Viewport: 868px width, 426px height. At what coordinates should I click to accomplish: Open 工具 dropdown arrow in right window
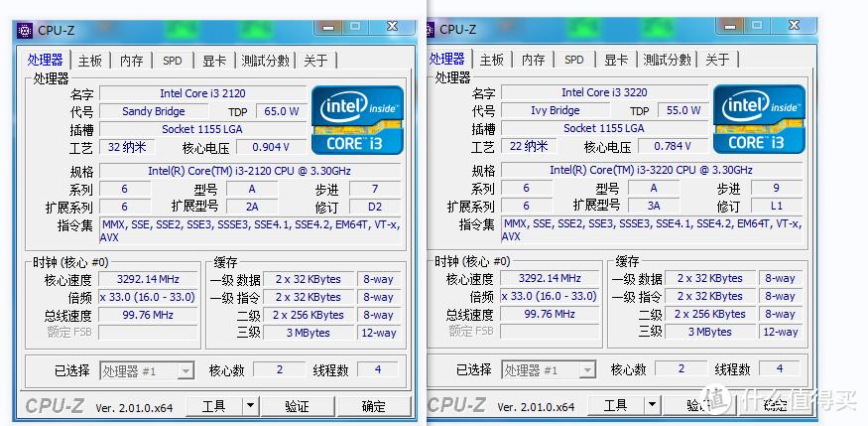(652, 405)
